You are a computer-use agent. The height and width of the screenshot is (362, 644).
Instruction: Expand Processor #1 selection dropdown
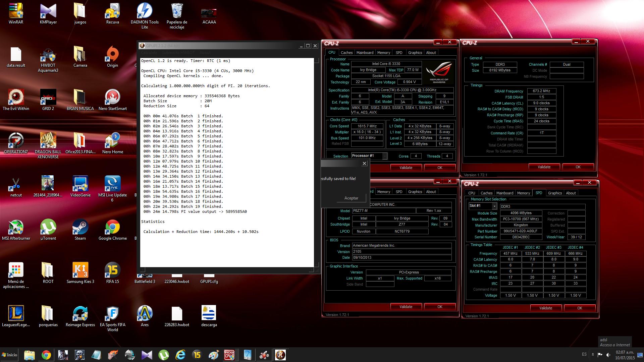(x=385, y=156)
